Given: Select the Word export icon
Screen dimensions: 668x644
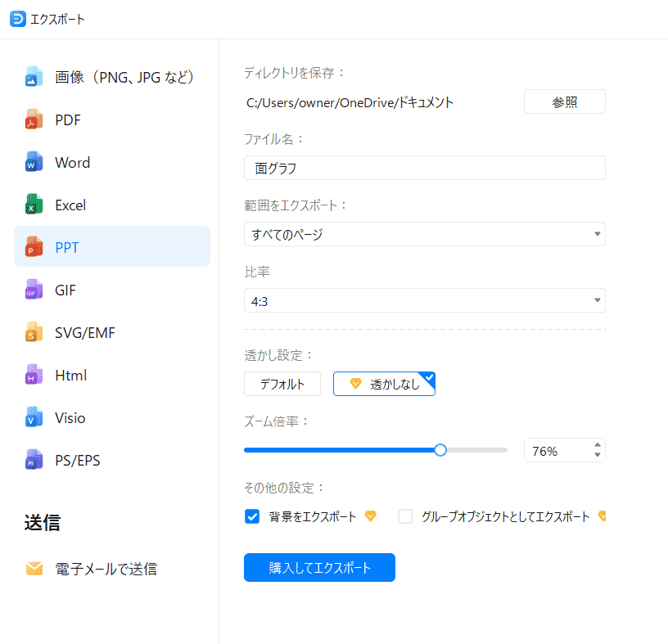Looking at the screenshot, I should tap(34, 163).
